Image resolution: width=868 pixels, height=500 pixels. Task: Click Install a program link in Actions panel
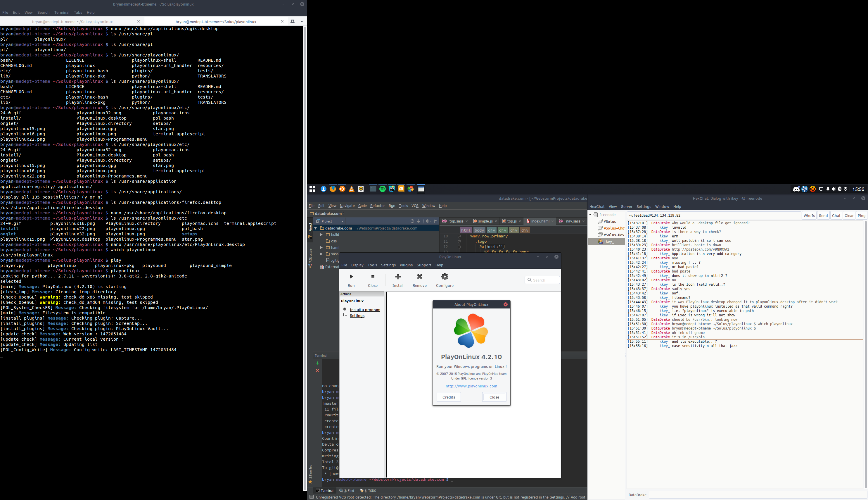365,310
